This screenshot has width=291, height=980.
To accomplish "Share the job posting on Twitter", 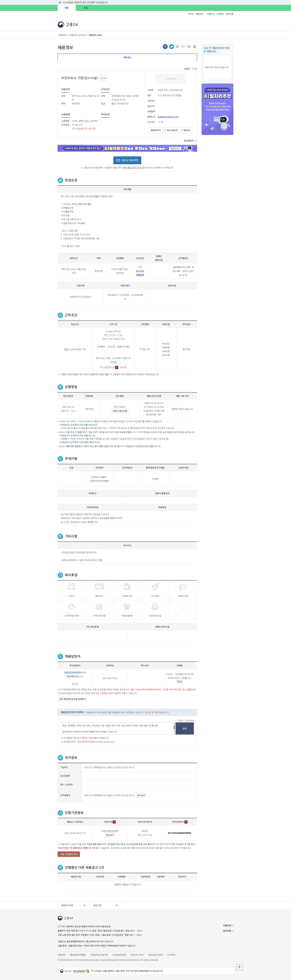I will (x=171, y=47).
